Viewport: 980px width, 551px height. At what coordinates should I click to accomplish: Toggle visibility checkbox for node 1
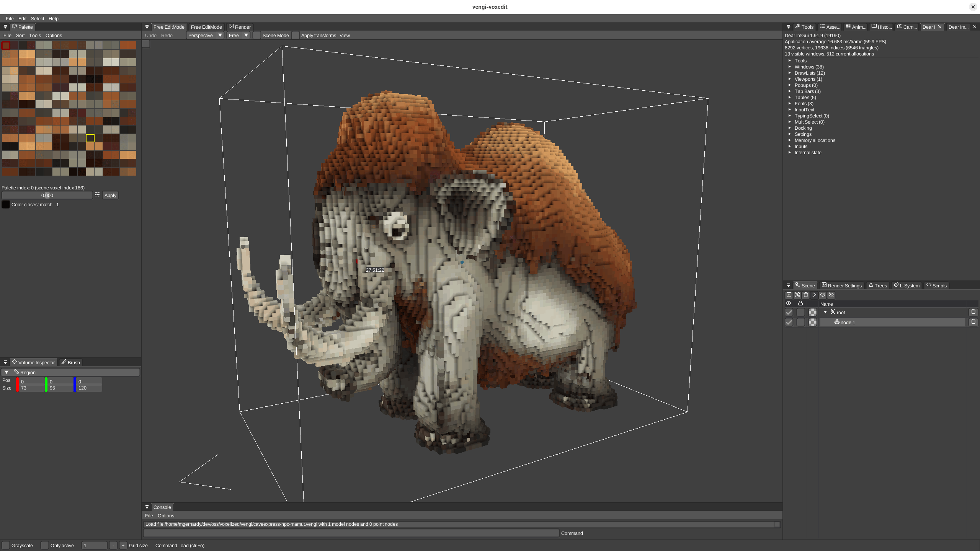tap(789, 322)
